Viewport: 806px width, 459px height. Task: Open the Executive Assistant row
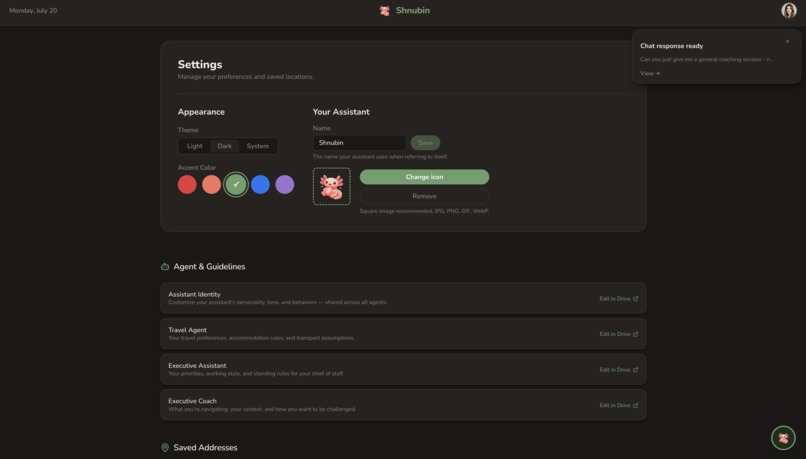[403, 369]
